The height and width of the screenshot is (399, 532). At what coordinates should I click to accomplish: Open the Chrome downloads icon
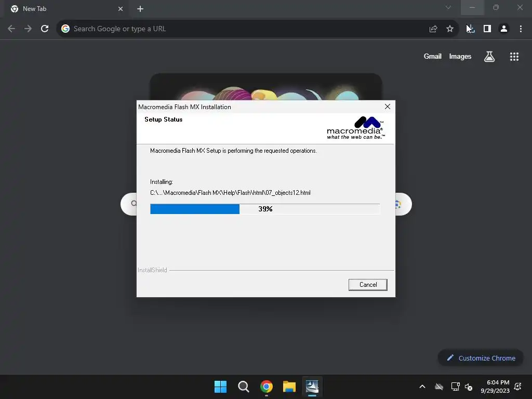(x=470, y=29)
